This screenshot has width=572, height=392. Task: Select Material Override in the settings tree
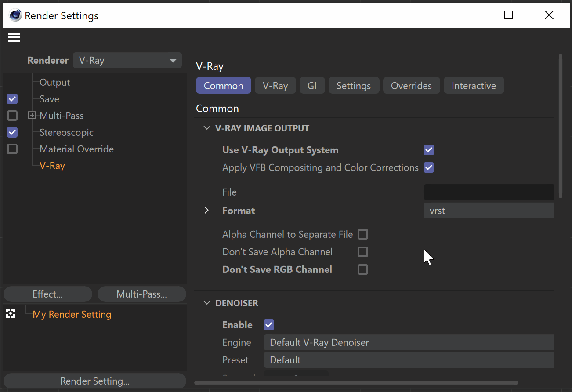pos(77,149)
